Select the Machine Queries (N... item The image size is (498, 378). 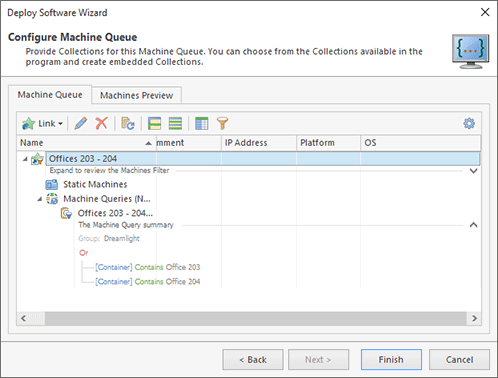[x=107, y=199]
